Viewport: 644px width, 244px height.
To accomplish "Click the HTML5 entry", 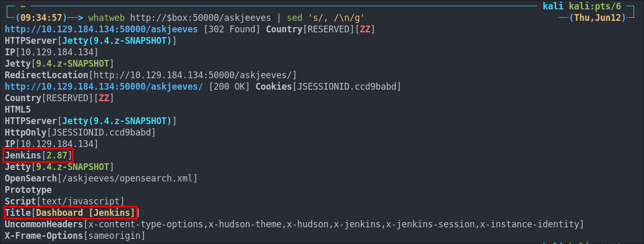I will click(18, 109).
